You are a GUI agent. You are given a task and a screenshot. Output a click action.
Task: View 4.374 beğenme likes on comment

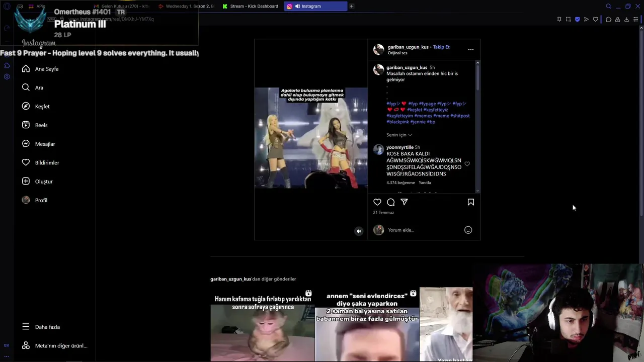pos(400,183)
